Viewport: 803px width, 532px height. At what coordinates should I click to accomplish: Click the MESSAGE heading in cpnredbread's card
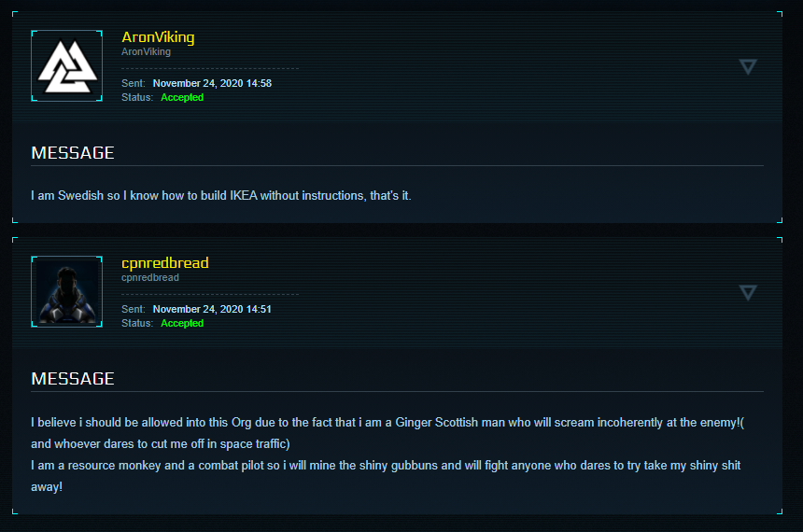[73, 378]
